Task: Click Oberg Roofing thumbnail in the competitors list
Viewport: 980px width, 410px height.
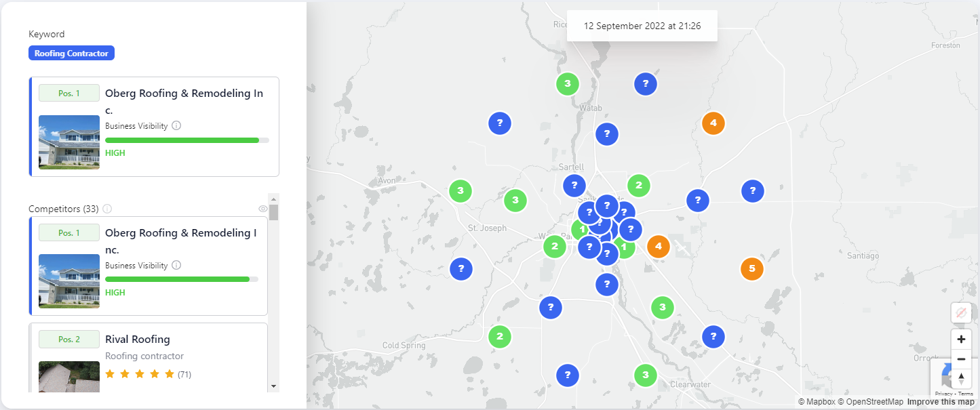Action: tap(69, 281)
